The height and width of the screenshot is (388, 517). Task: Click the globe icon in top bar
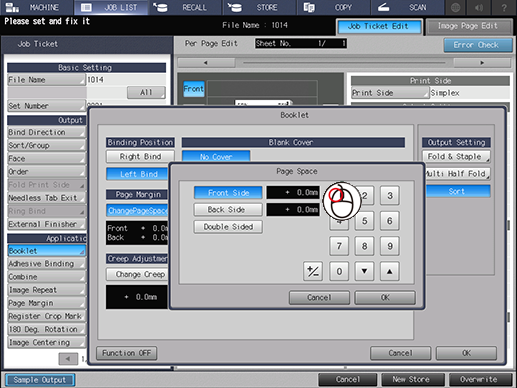(x=455, y=7)
